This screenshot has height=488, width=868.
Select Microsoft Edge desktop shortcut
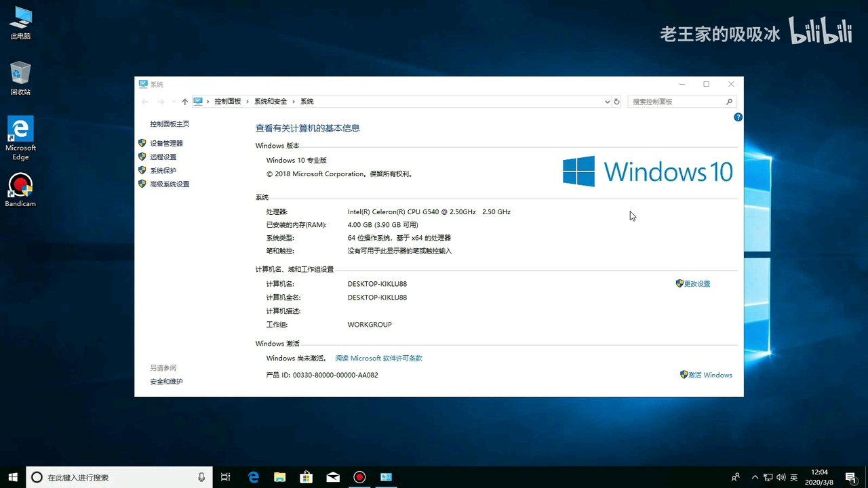pyautogui.click(x=21, y=138)
